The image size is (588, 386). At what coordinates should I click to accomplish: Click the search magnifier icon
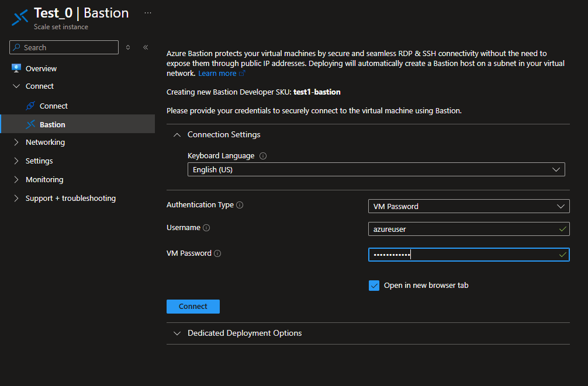(x=16, y=47)
